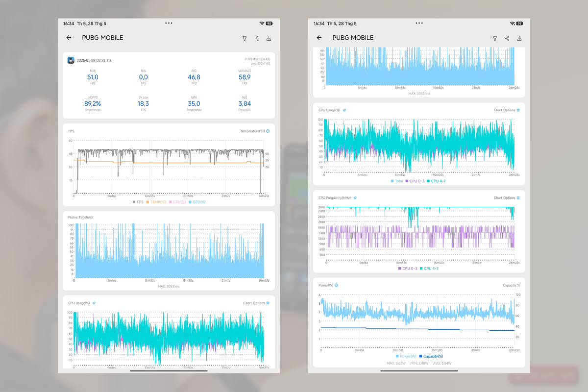Screen dimensions: 588x392
Task: Click the PUBG MOBILE title in left panel
Action: (x=102, y=38)
